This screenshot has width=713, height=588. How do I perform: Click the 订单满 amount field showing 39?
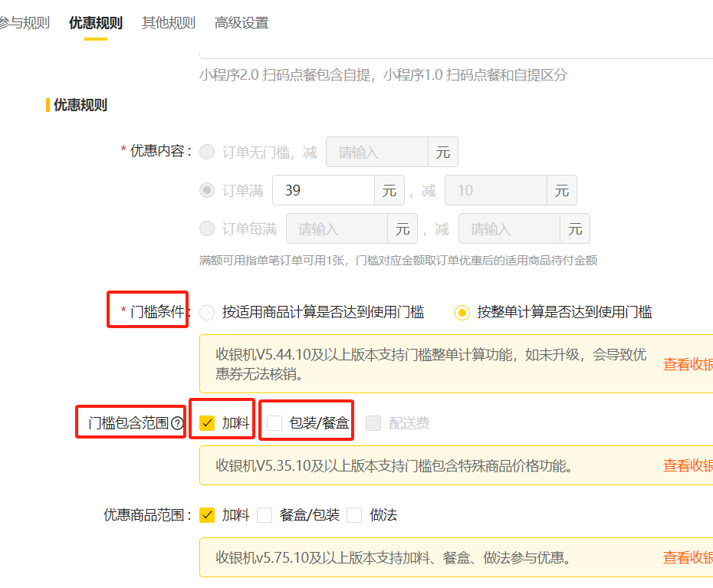coord(323,190)
